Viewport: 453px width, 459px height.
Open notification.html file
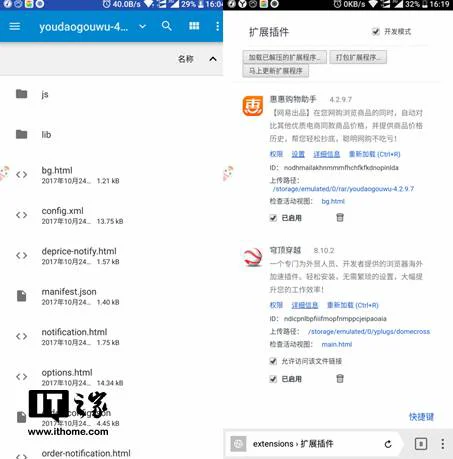click(111, 336)
